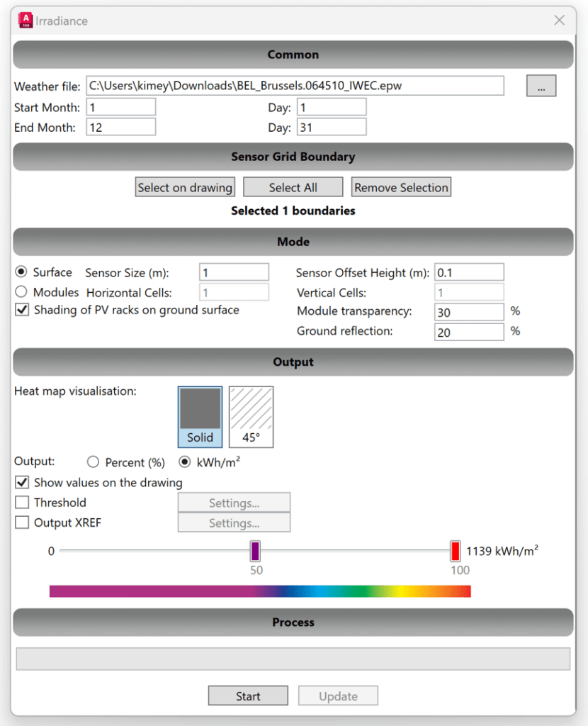Viewport: 588px width, 726px height.
Task: Click the Output XREF Settings... button
Action: pyautogui.click(x=234, y=523)
